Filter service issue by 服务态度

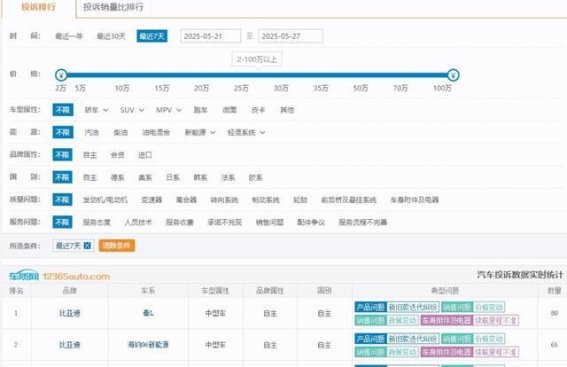coord(97,222)
